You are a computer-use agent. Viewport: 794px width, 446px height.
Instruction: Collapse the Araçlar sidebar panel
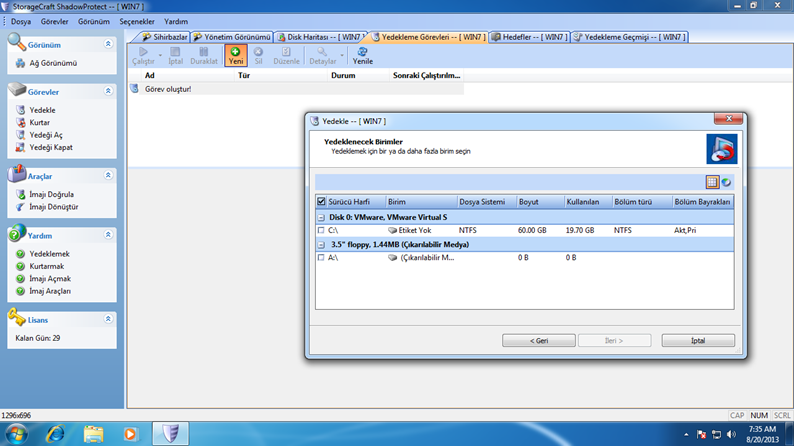108,175
